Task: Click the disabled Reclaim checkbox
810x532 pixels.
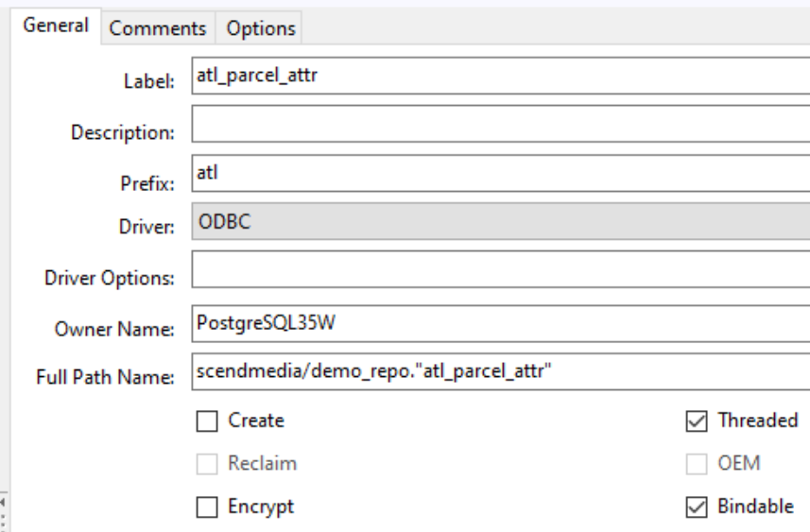Action: pos(204,463)
